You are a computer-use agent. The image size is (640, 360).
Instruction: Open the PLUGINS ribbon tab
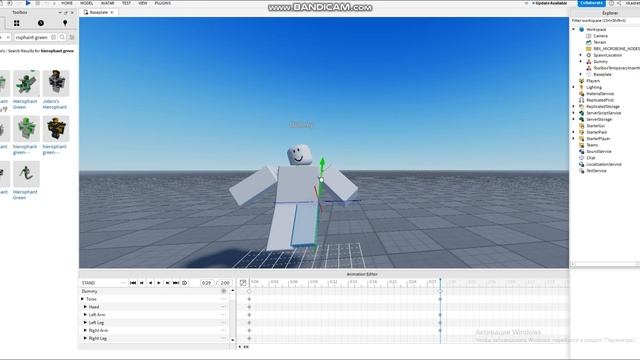[x=163, y=3]
